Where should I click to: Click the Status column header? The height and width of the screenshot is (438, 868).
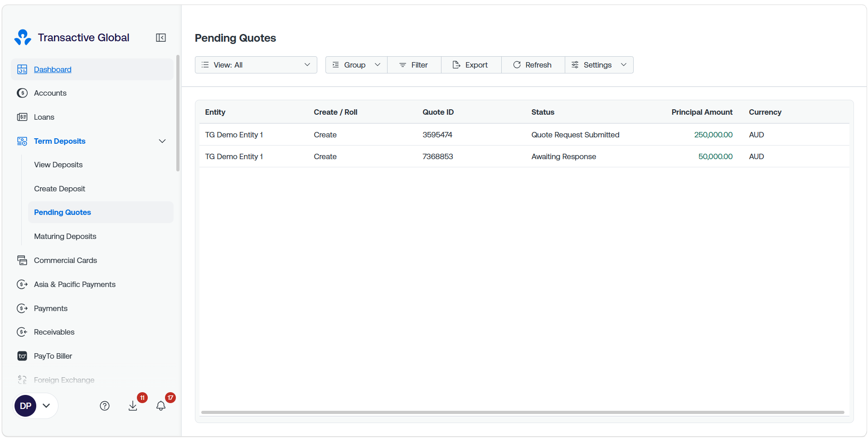coord(543,112)
